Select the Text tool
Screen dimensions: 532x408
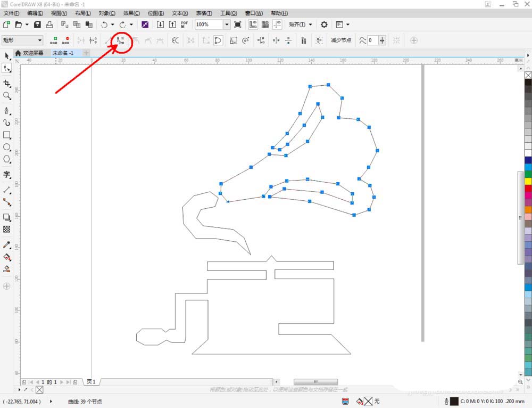coord(7,175)
